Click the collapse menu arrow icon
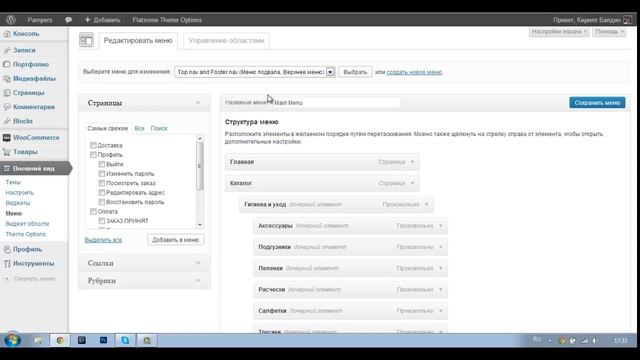This screenshot has height=360, width=640. point(7,279)
